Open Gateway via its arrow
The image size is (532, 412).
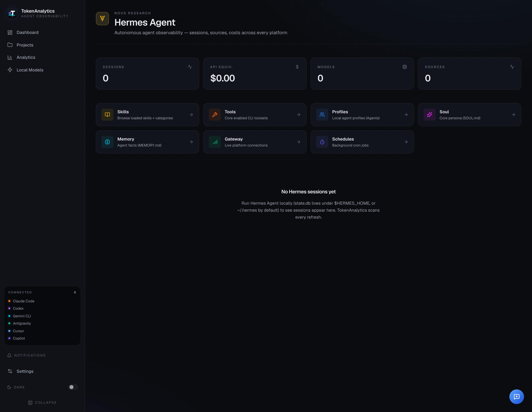click(299, 142)
